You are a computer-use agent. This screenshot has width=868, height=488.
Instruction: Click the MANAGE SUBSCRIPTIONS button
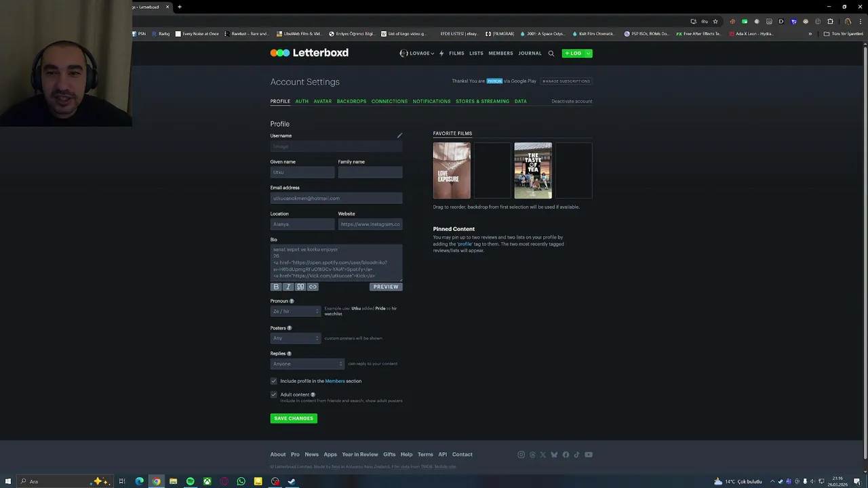pyautogui.click(x=566, y=81)
